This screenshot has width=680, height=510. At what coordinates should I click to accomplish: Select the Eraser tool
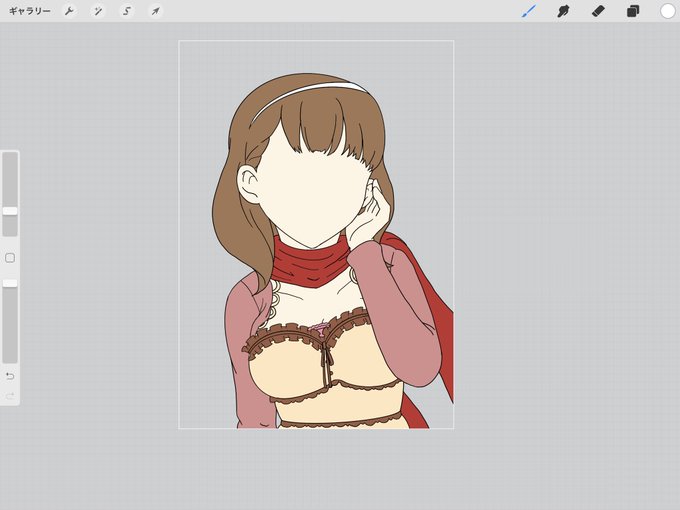pyautogui.click(x=598, y=11)
